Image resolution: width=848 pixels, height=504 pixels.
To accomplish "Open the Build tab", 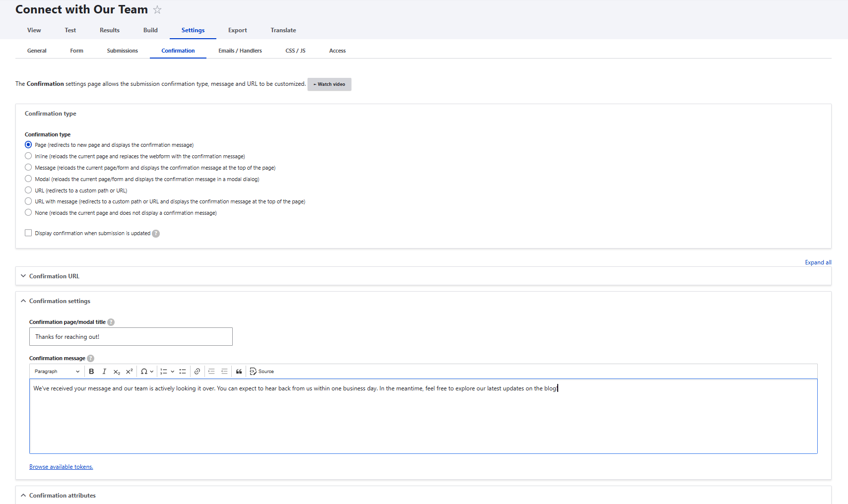I will point(150,30).
